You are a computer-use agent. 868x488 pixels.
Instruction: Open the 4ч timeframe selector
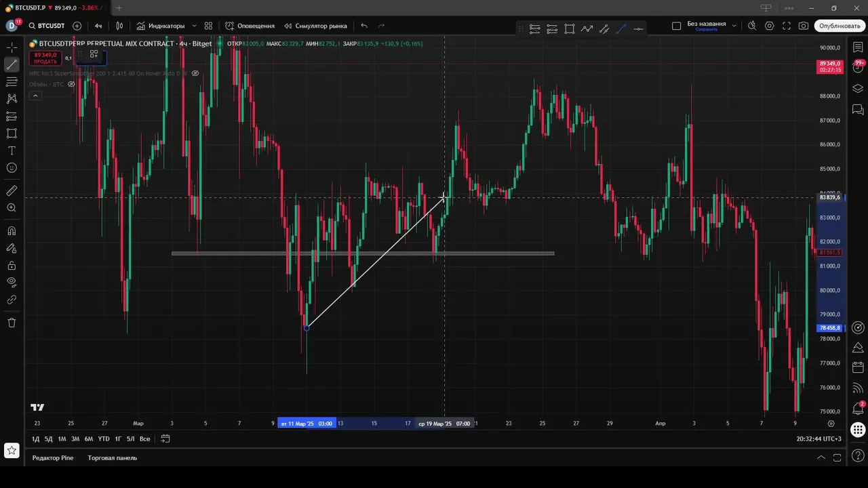pos(98,26)
